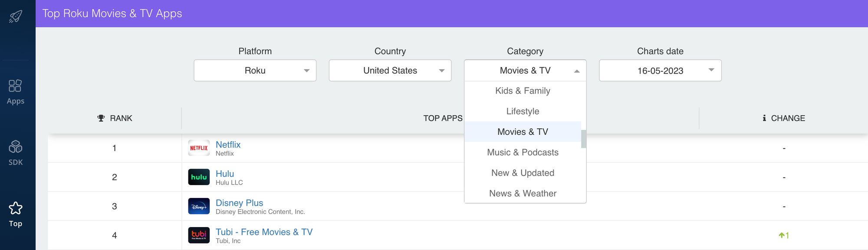Click the dash change cell in Hulu row
The width and height of the screenshot is (868, 250).
(x=784, y=177)
